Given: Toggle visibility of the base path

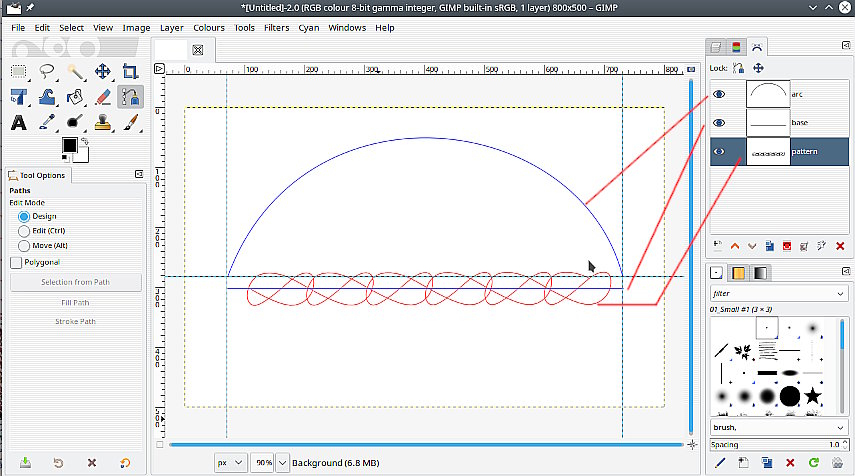Looking at the screenshot, I should tap(719, 122).
